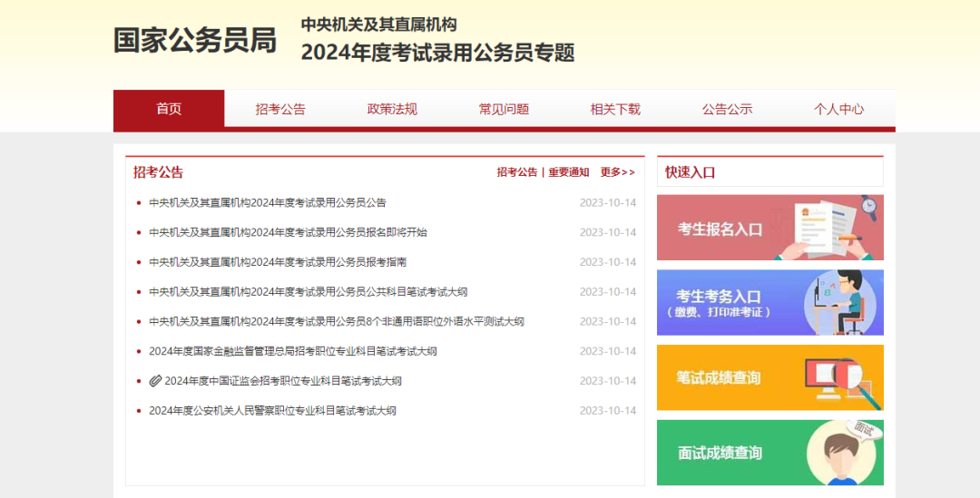Click the 笔试成绩查询 banner

click(770, 377)
